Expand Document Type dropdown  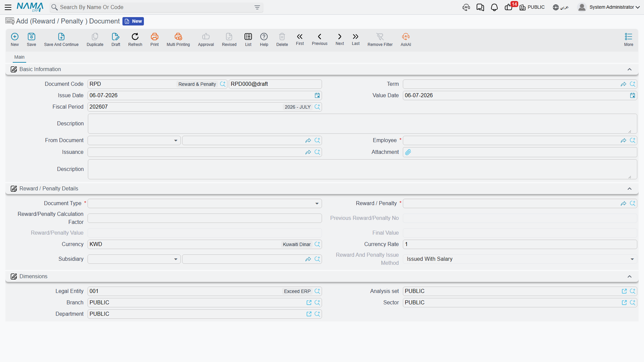coord(317,203)
